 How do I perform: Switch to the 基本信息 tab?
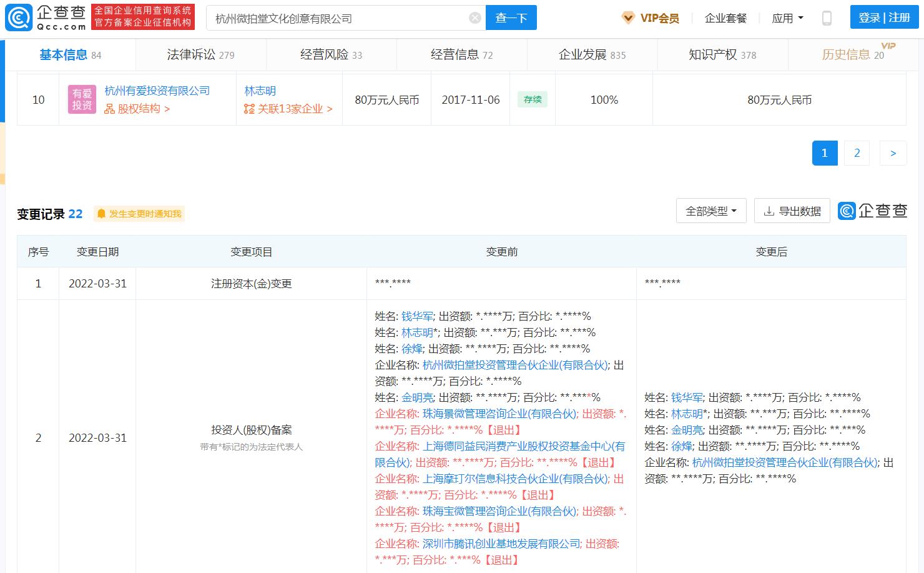(70, 55)
